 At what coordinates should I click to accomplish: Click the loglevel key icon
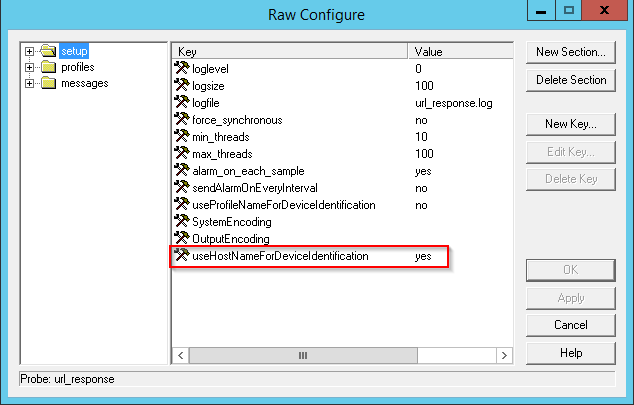[182, 69]
